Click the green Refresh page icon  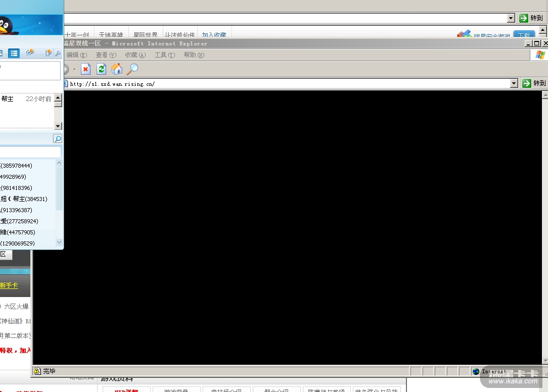(x=101, y=69)
